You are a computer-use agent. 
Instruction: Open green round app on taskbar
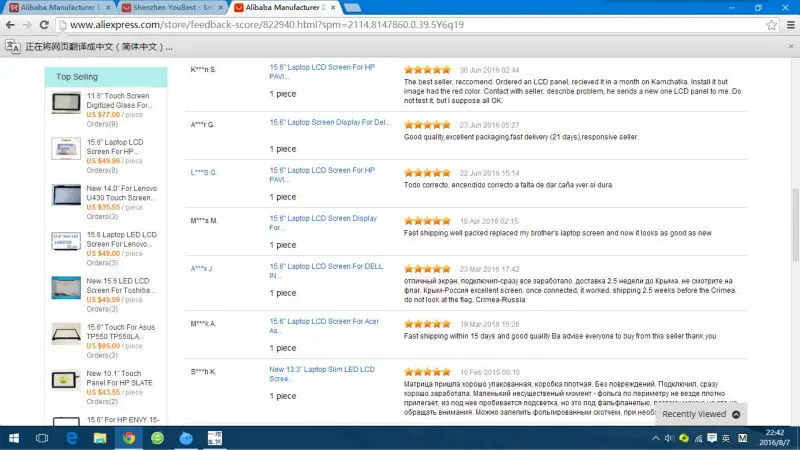(157, 438)
